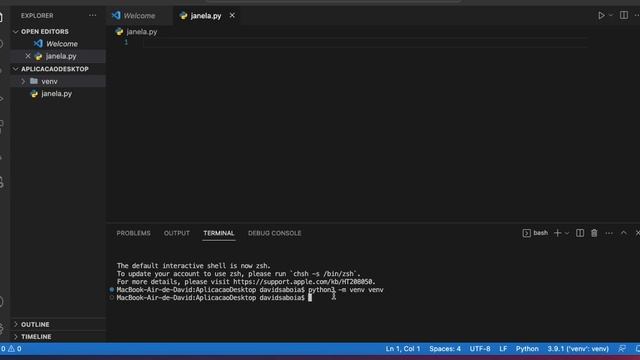Maximize the panel with chevron up icon
The height and width of the screenshot is (360, 640).
(624, 233)
